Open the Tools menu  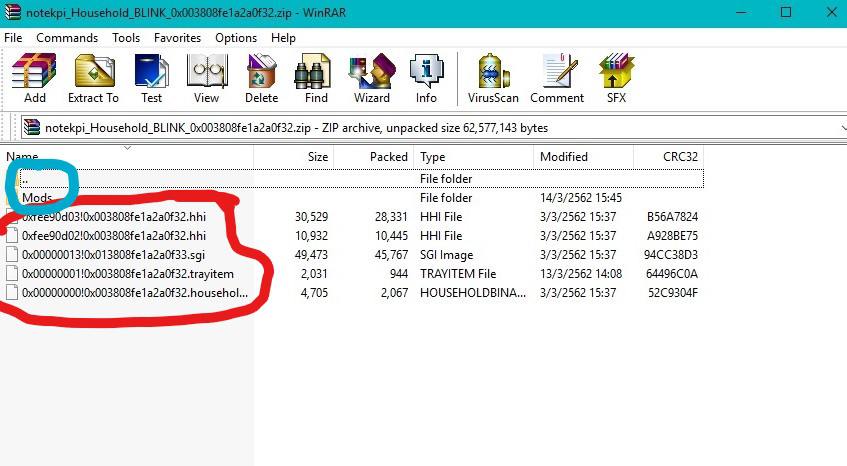click(126, 38)
